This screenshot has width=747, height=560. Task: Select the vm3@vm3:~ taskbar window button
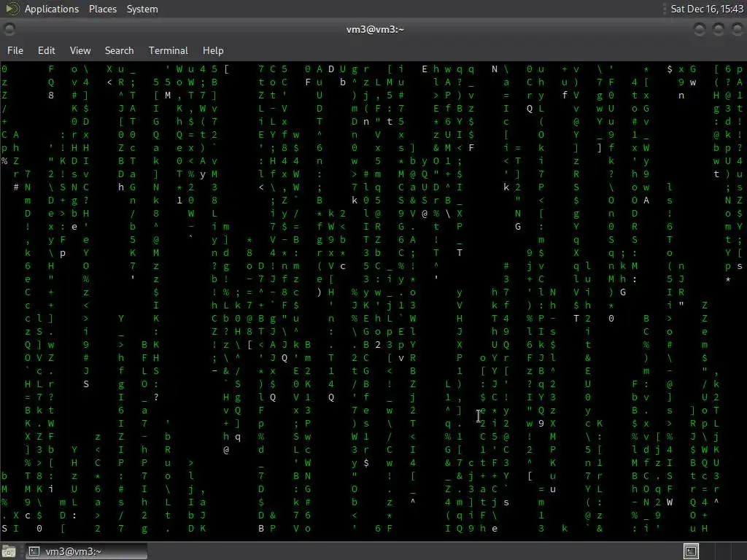pos(86,551)
